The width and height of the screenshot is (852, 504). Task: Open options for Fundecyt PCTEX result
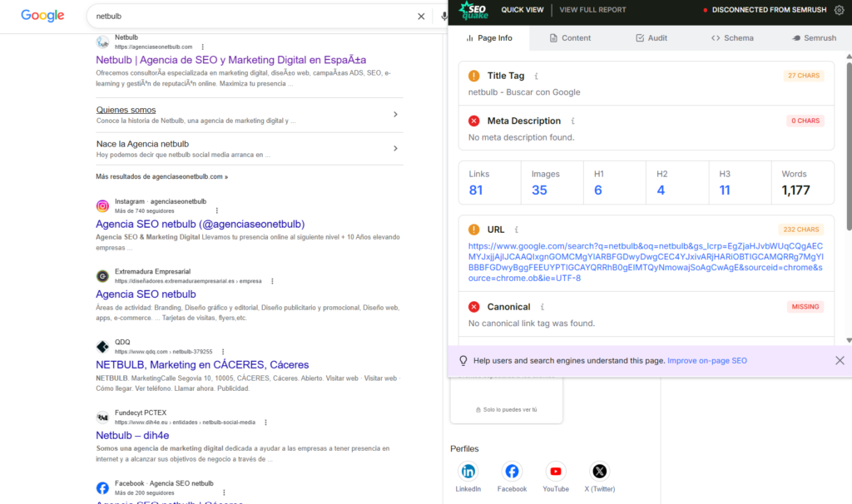point(265,422)
